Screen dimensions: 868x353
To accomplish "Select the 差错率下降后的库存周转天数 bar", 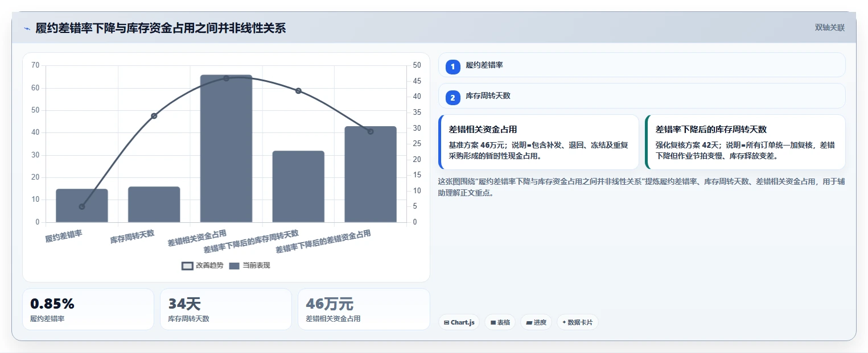I will click(298, 186).
